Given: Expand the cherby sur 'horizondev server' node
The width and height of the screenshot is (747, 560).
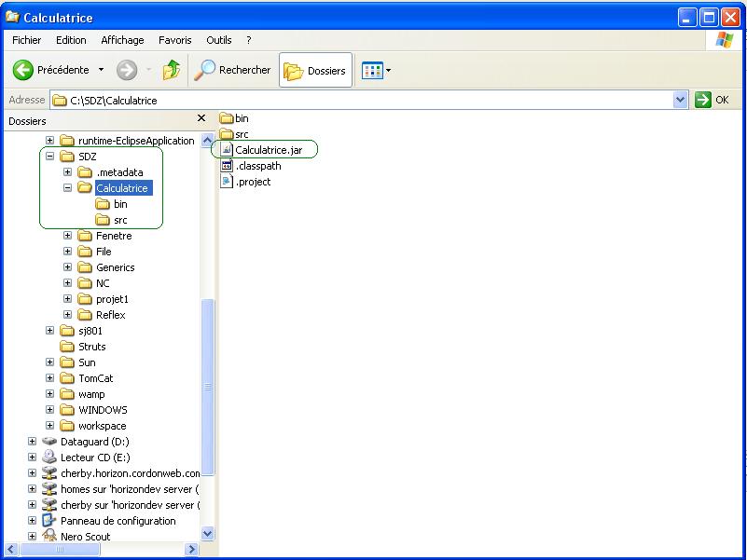Looking at the screenshot, I should pos(32,505).
